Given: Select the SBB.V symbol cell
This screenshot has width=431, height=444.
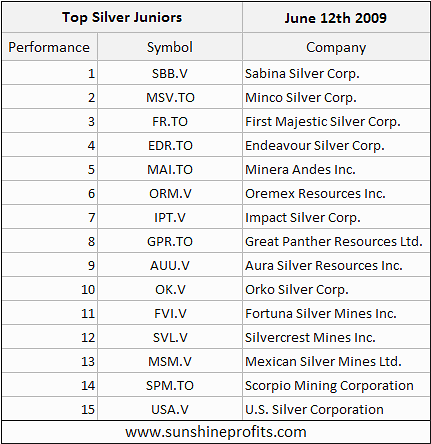Looking at the screenshot, I should [x=170, y=73].
